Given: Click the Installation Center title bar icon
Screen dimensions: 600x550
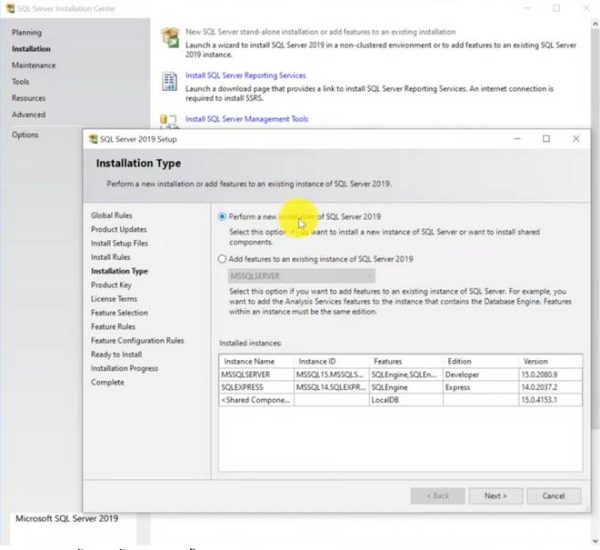Looking at the screenshot, I should 10,8.
